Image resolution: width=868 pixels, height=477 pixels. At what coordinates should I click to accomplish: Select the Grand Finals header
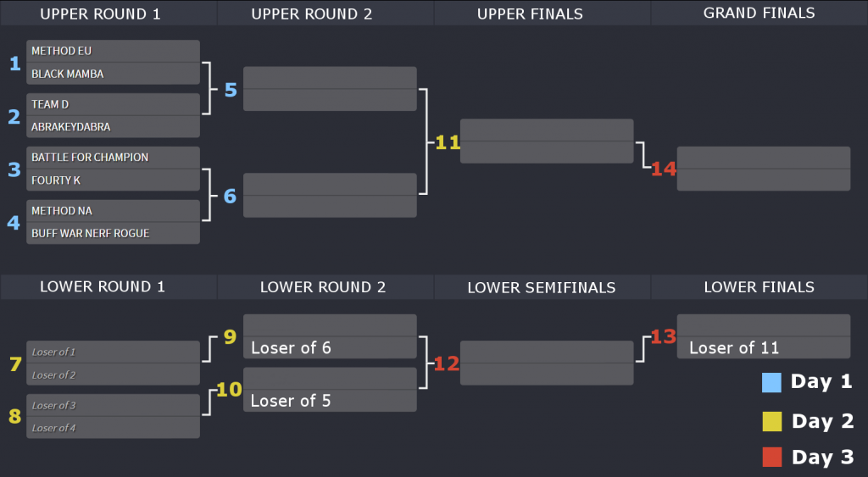[759, 14]
